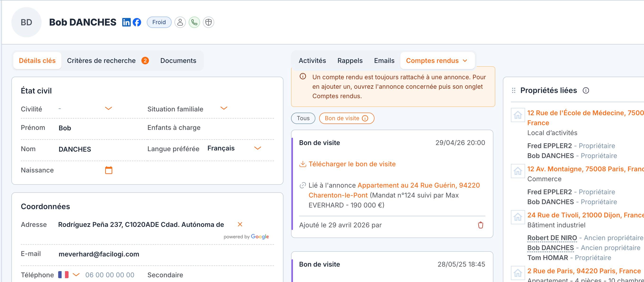Click the BD avatar circle
644x282 pixels.
tap(26, 22)
